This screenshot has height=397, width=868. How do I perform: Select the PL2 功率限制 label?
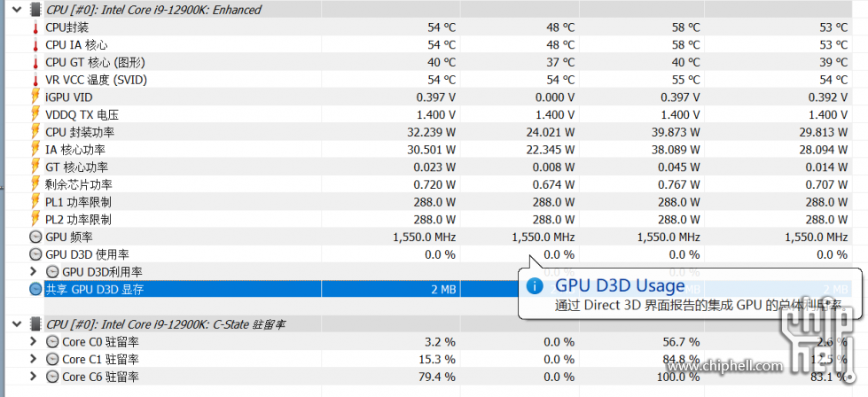coord(78,220)
